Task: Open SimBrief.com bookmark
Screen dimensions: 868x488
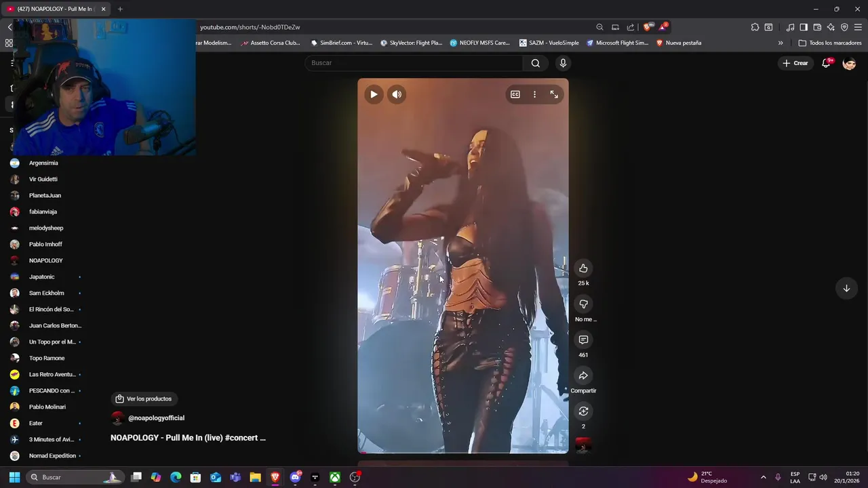Action: (x=342, y=43)
